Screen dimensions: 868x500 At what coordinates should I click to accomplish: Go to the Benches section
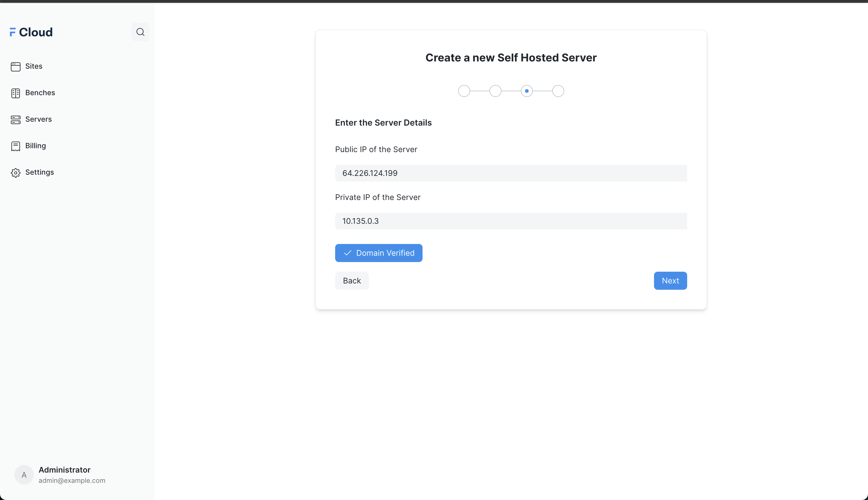[40, 93]
